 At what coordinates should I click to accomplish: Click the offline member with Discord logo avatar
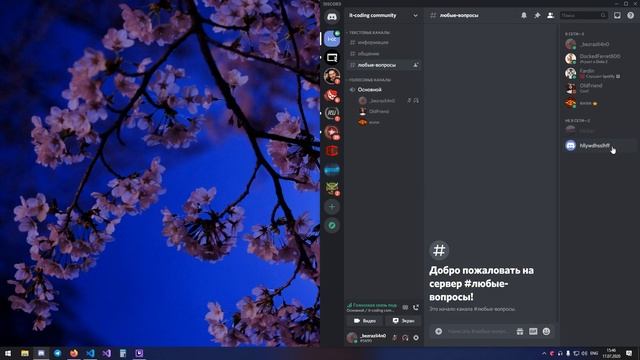coord(599,145)
